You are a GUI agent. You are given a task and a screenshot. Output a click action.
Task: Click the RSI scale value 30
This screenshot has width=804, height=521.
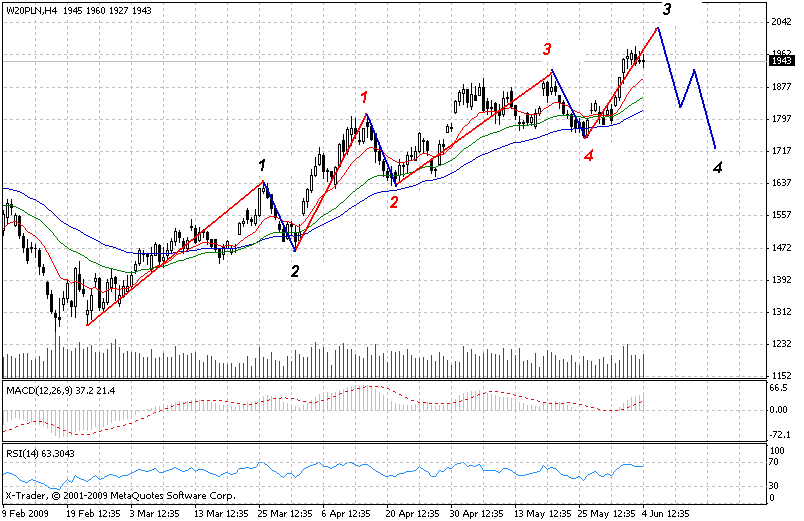point(774,485)
